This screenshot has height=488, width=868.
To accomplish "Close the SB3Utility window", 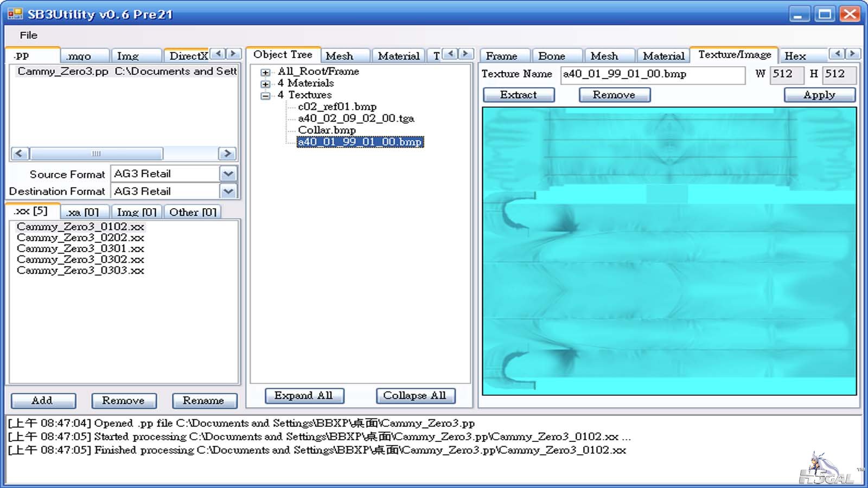I will 850,14.
